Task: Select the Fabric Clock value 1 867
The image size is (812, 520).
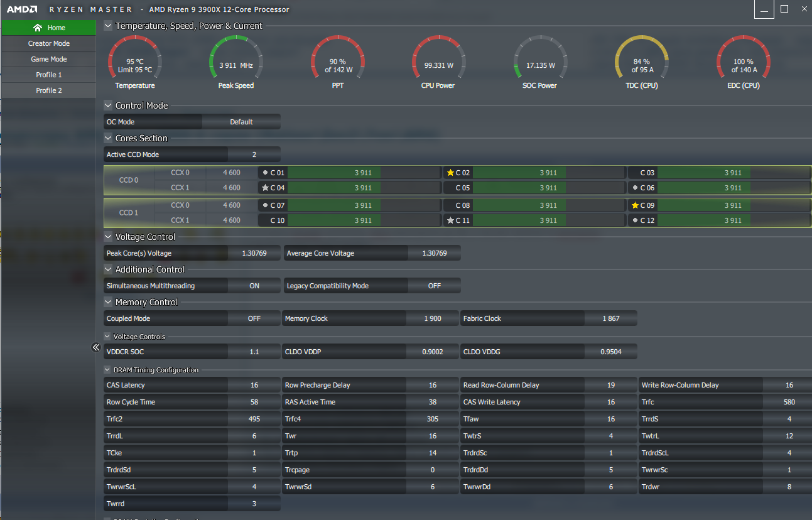Action: (x=611, y=318)
